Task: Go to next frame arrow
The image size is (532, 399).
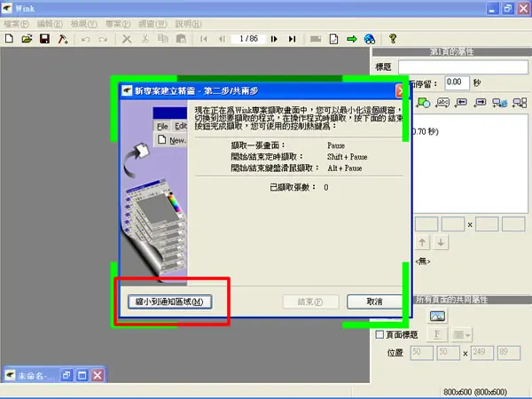Action: coord(274,39)
